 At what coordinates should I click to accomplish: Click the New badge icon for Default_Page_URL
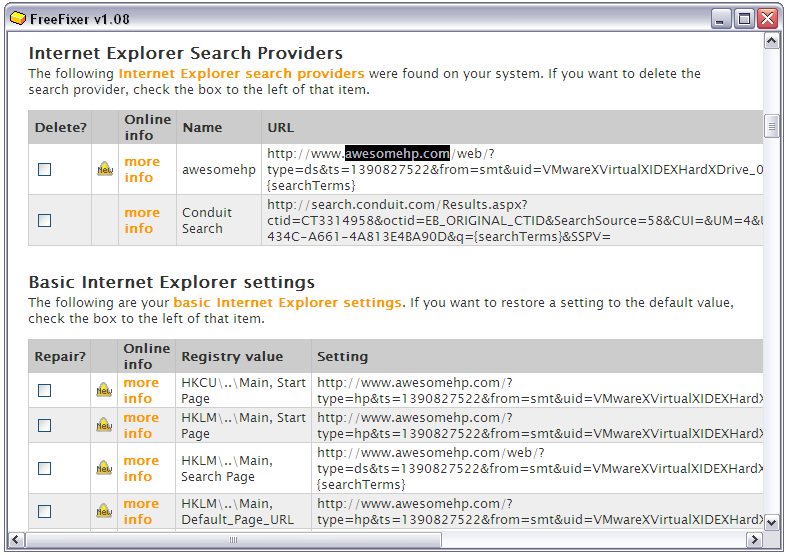(104, 511)
